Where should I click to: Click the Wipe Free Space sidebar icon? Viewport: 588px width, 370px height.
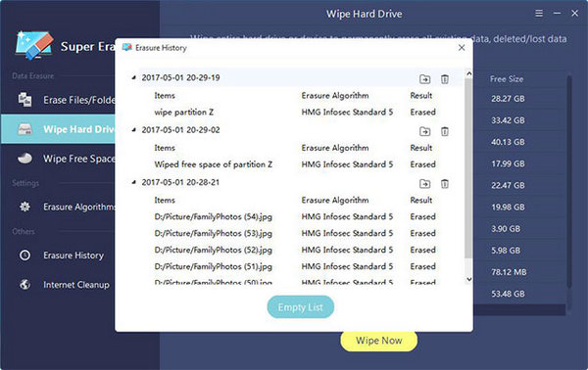point(24,159)
